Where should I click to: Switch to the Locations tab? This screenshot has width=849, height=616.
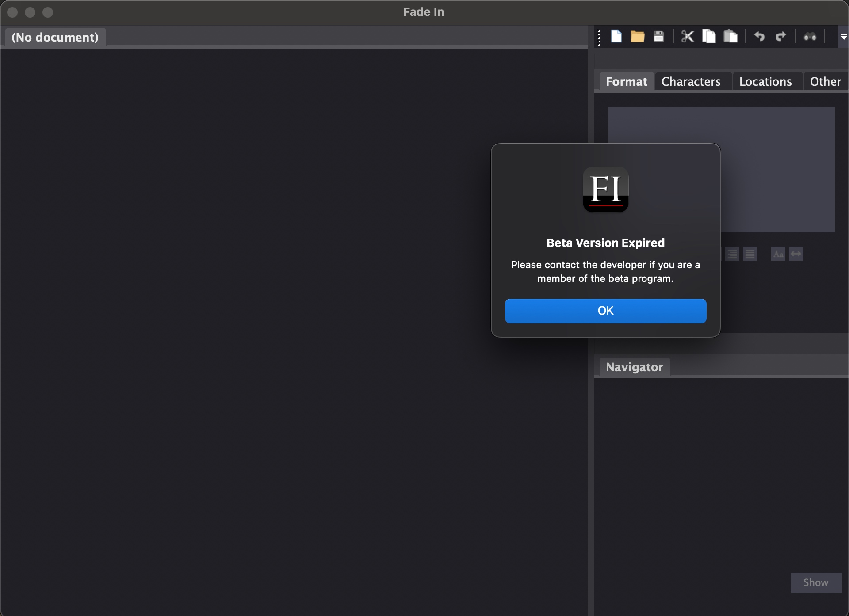click(x=765, y=82)
